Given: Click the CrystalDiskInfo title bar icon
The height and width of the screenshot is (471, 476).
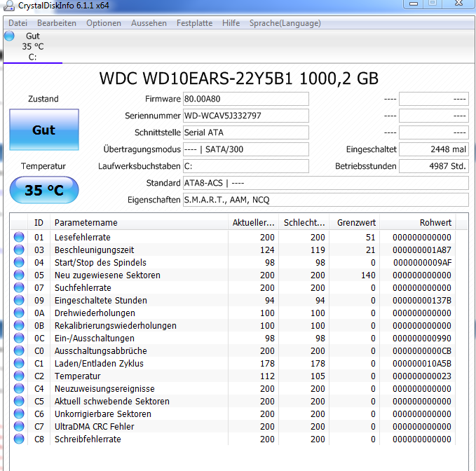Looking at the screenshot, I should click(x=9, y=6).
